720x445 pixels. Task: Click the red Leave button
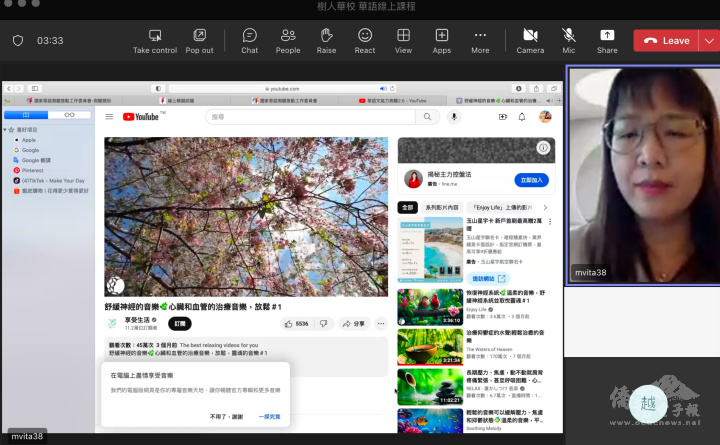point(666,41)
